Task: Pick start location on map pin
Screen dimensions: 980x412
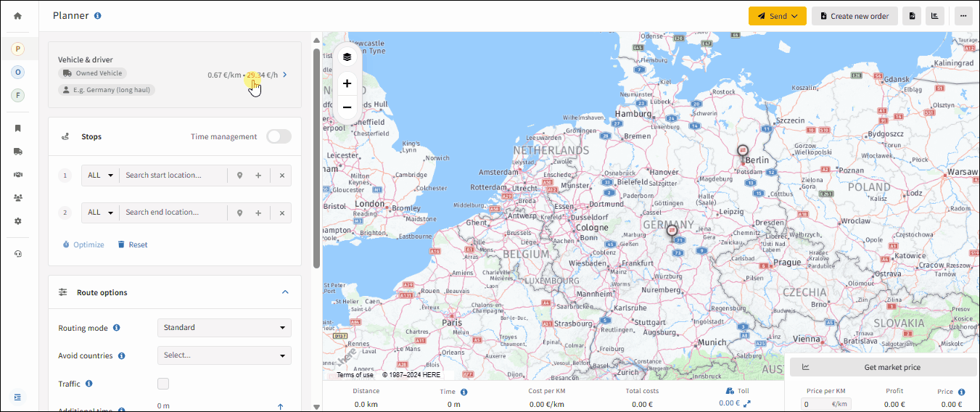Action: [x=239, y=176]
